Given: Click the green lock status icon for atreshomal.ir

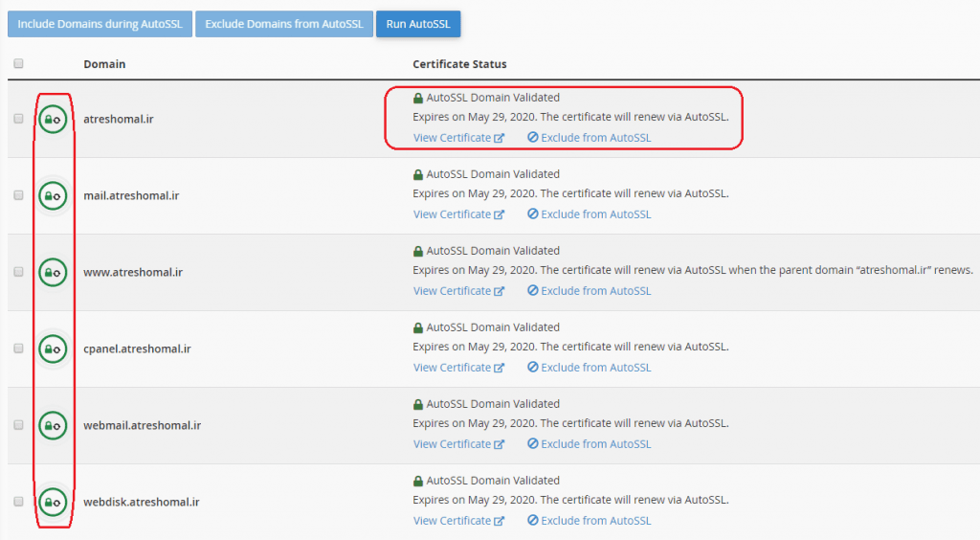Looking at the screenshot, I should click(x=53, y=119).
